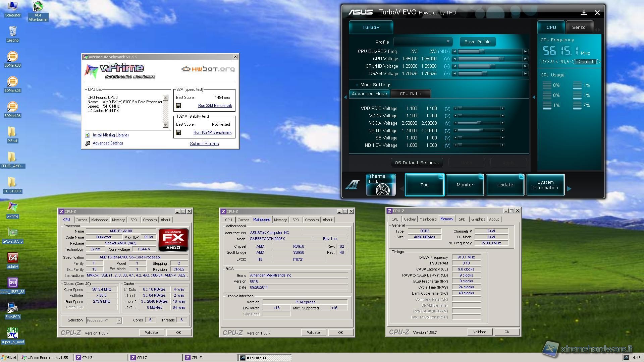644x362 pixels.
Task: Switch to CPU Ratio mode
Action: point(410,94)
